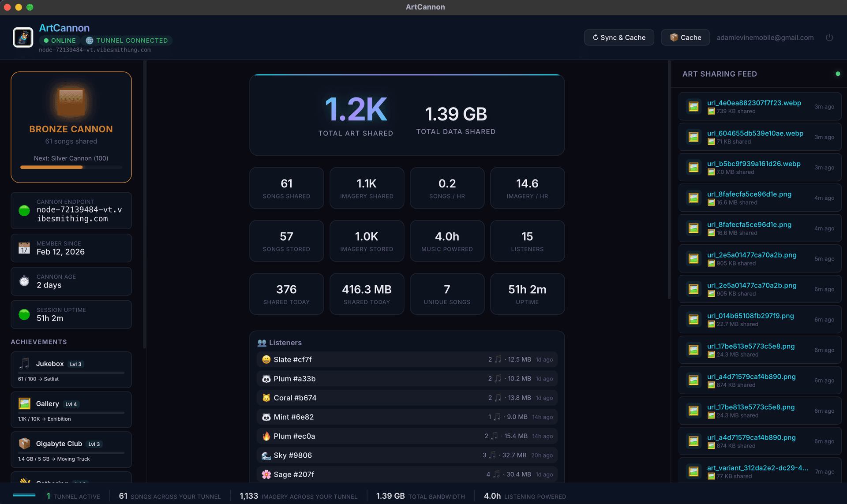Select the Jukebox achievement music icon
This screenshot has height=504, width=847.
tap(24, 364)
